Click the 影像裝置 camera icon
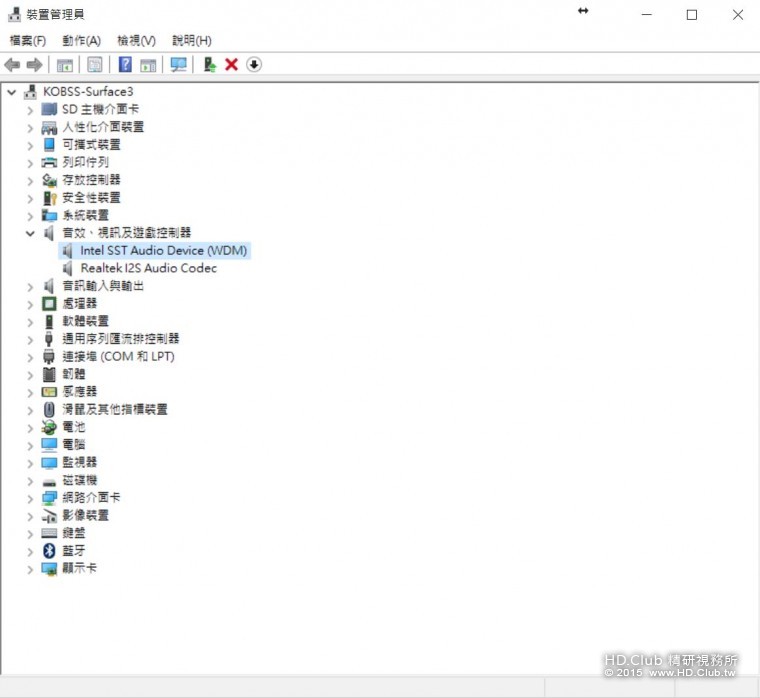760x698 pixels. click(x=49, y=516)
